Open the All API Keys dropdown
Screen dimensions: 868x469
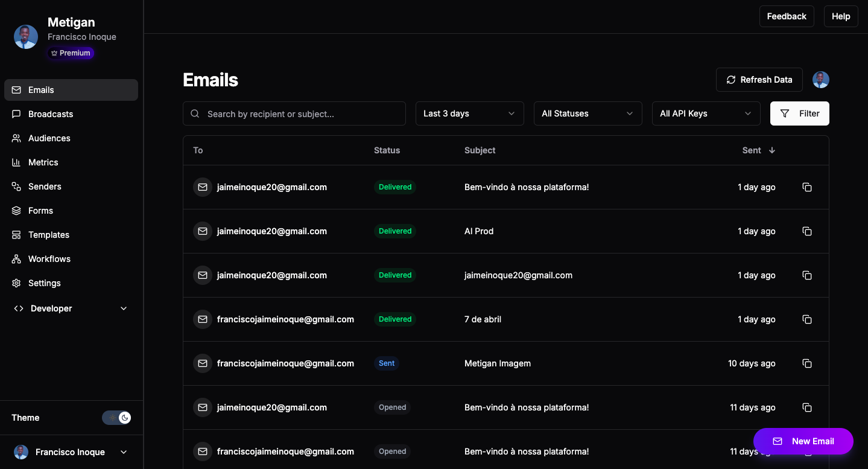tap(706, 113)
